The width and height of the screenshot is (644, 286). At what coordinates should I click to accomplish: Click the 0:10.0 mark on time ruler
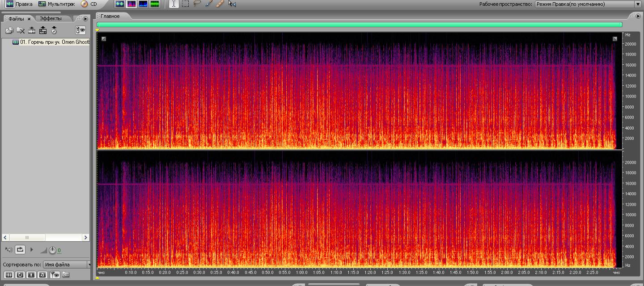click(x=131, y=273)
